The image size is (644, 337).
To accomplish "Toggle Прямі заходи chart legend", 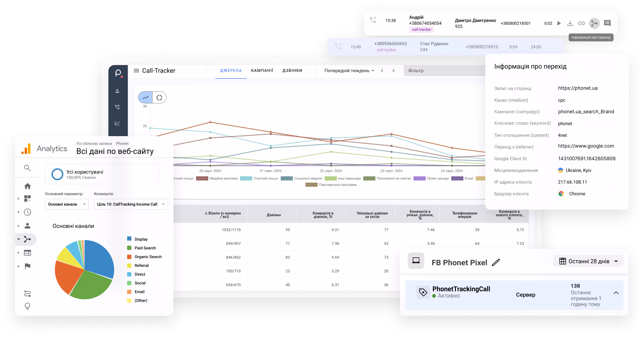I will 431,178.
